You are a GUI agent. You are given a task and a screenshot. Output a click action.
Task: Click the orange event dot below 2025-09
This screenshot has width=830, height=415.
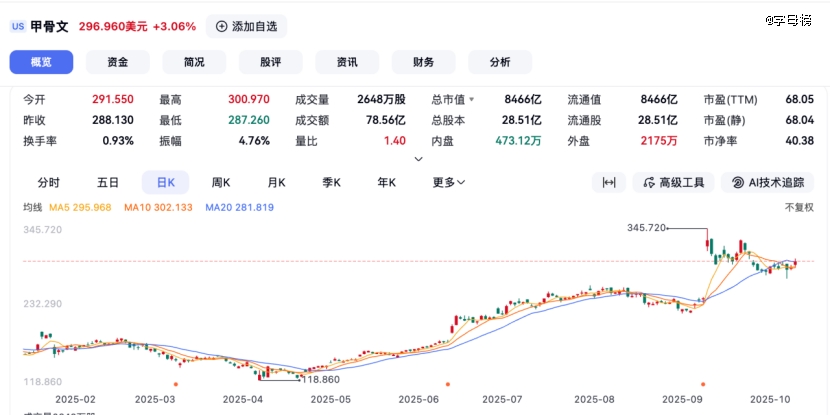[703, 383]
